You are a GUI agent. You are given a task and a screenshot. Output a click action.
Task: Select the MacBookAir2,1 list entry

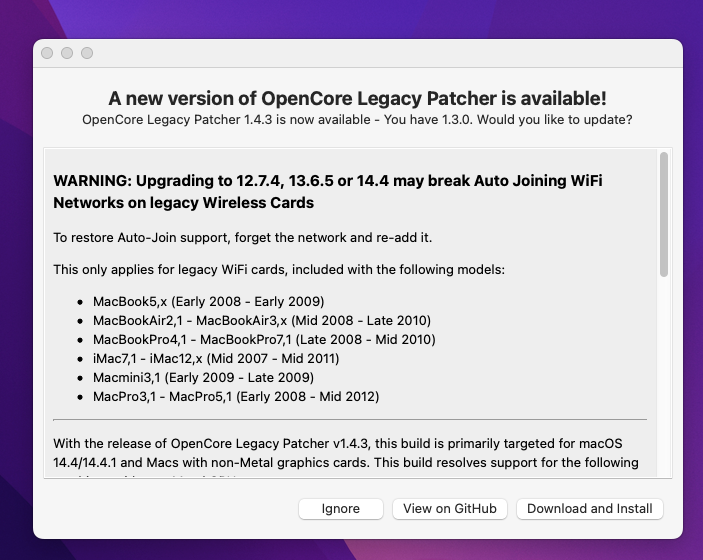(x=261, y=320)
